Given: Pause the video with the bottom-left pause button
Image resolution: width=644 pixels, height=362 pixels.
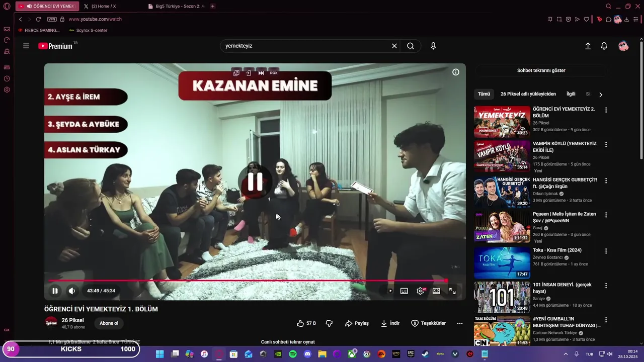Looking at the screenshot, I should coord(55,291).
